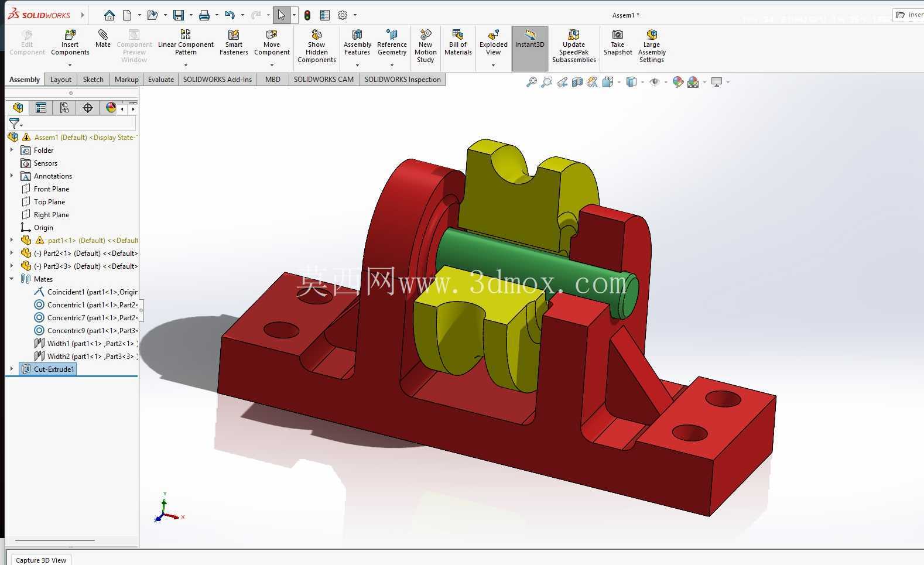This screenshot has height=565, width=924.
Task: Open File Properties list icon
Action: click(x=325, y=15)
